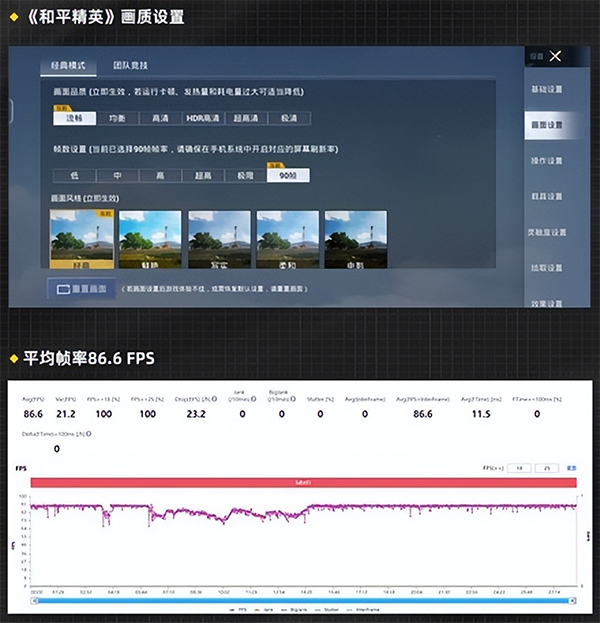This screenshot has width=600, height=623.
Task: Click the blue chart time-range scrollbar
Action: pos(300,597)
